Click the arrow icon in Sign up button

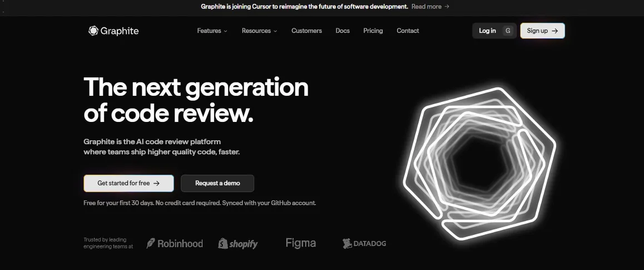[x=555, y=31]
